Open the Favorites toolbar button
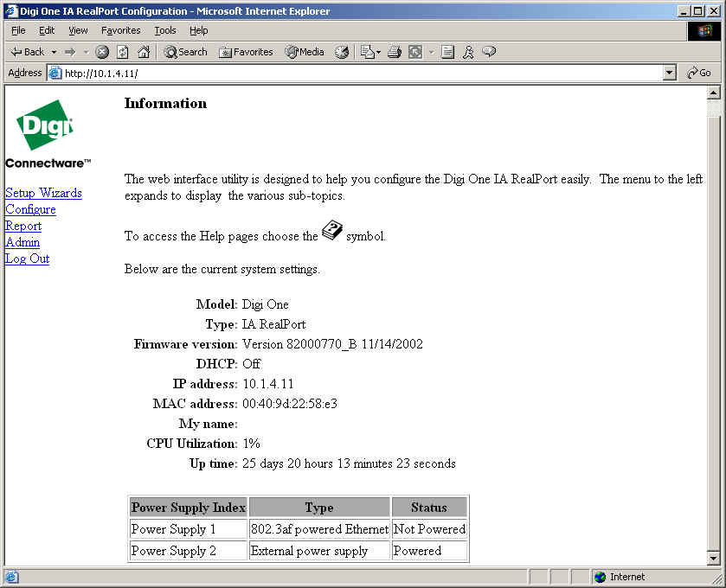The image size is (726, 588). click(246, 52)
